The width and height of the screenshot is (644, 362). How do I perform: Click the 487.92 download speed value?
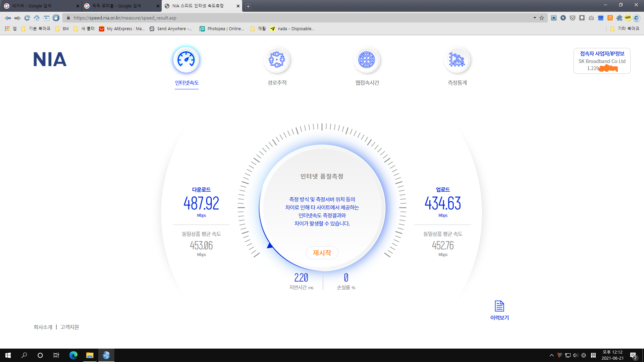tap(201, 203)
